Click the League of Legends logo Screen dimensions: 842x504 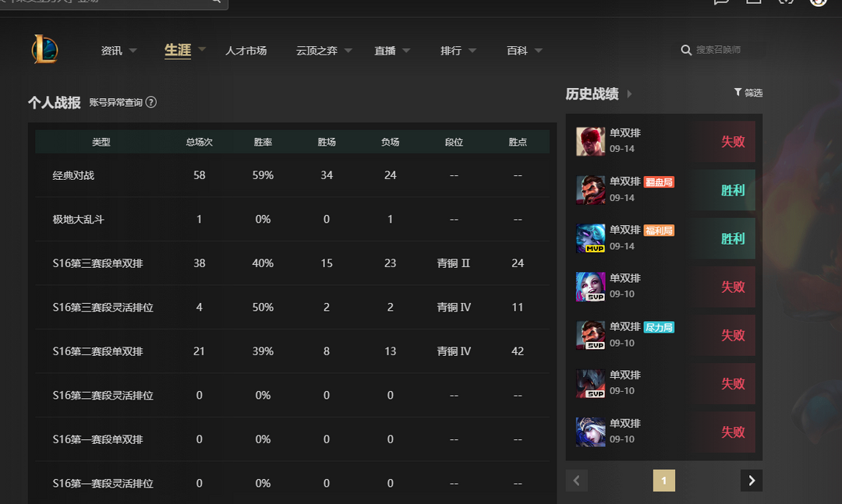[45, 49]
